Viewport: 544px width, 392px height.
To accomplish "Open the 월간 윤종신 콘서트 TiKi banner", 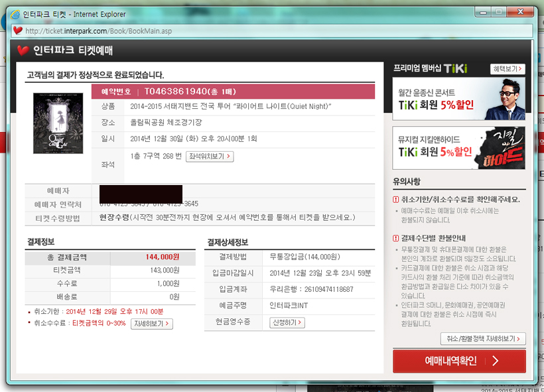I will pos(458,99).
